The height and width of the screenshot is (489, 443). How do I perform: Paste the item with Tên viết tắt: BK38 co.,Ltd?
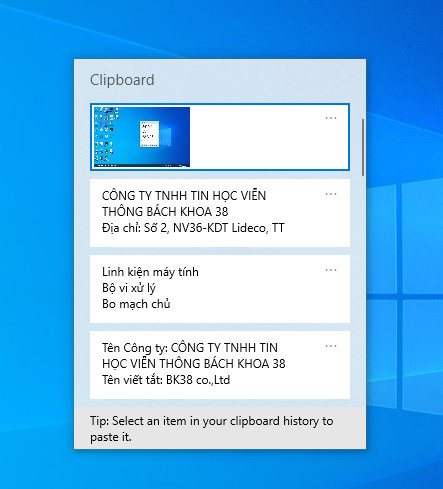(x=220, y=365)
